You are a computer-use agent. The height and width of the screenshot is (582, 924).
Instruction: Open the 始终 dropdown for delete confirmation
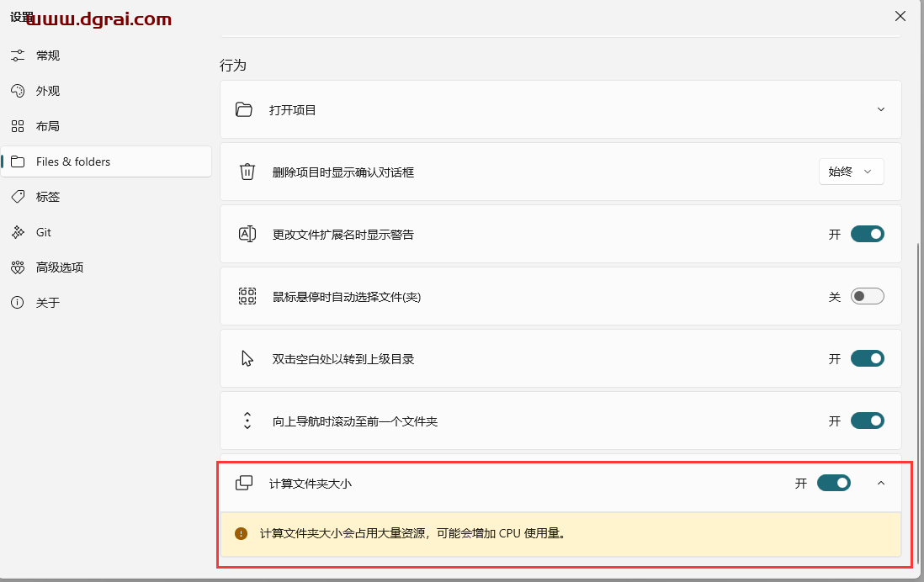(x=851, y=172)
